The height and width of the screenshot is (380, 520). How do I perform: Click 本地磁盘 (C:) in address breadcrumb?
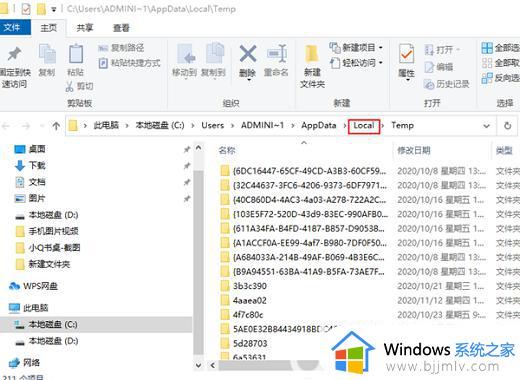point(160,125)
